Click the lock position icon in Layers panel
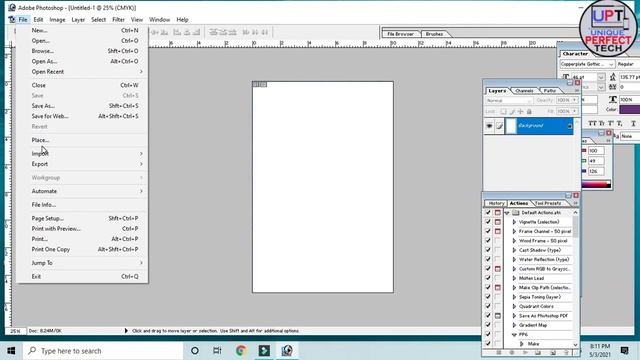This screenshot has height=360, width=640. pos(520,111)
